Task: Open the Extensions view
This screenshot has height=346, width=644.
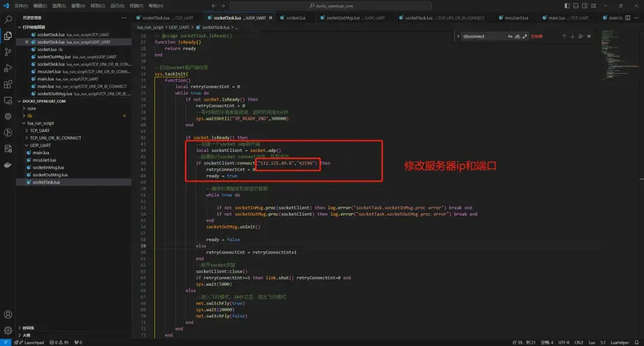Action: (x=8, y=84)
